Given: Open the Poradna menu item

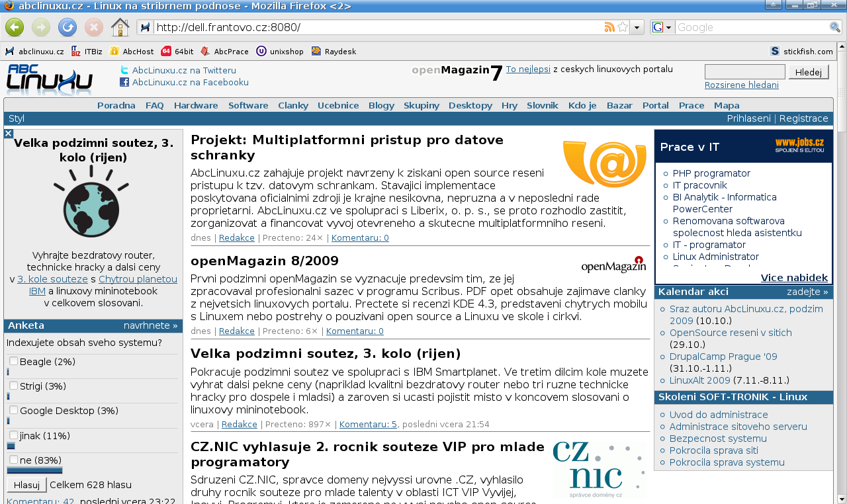Looking at the screenshot, I should pyautogui.click(x=116, y=105).
